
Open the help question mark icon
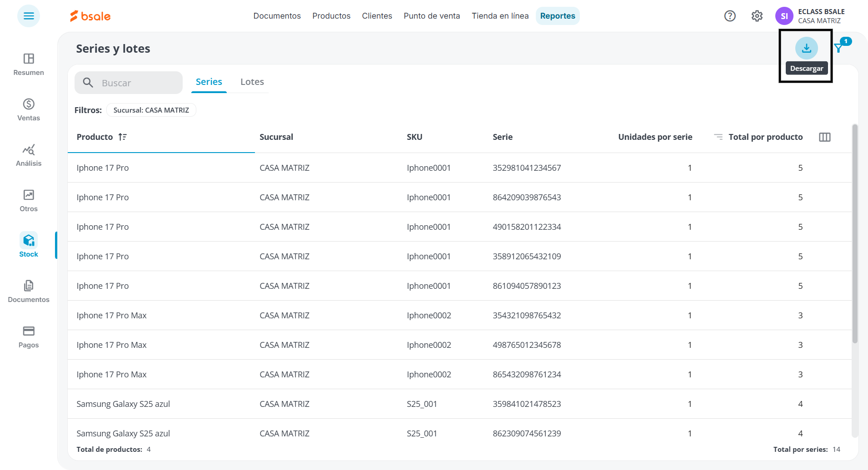coord(730,16)
